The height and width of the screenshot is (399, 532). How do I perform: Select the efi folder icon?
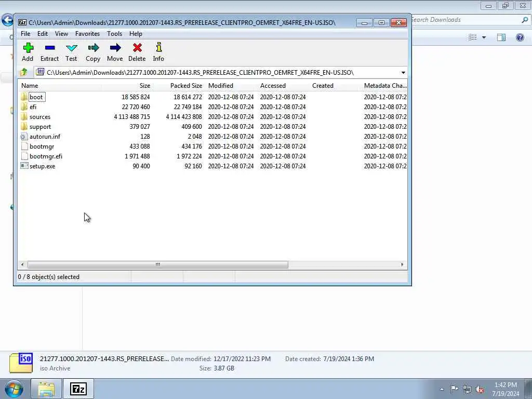point(24,107)
